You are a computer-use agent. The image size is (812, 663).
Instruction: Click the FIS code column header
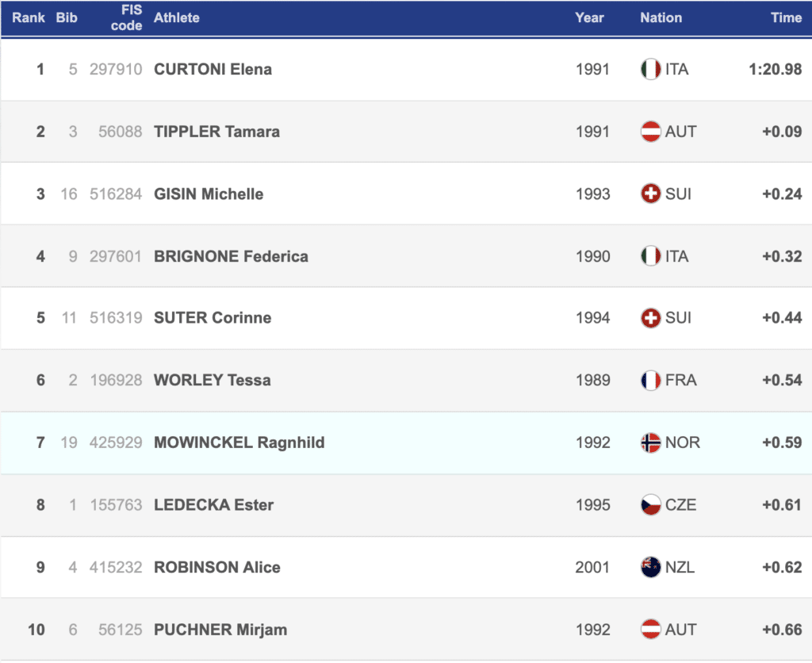click(x=127, y=17)
